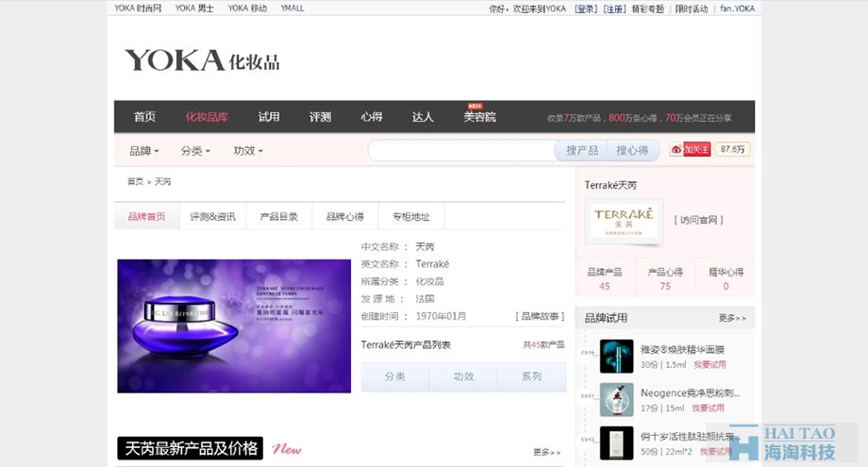
Task: Open 雅姿 焕肤精华面膜 product thumbnail
Action: (617, 357)
